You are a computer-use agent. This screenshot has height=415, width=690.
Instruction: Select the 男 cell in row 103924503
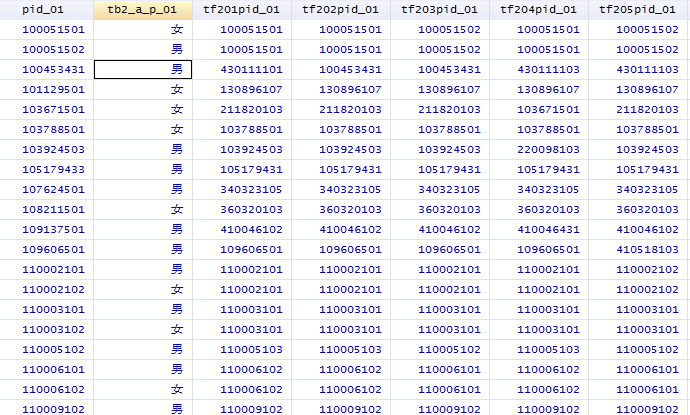coord(143,150)
